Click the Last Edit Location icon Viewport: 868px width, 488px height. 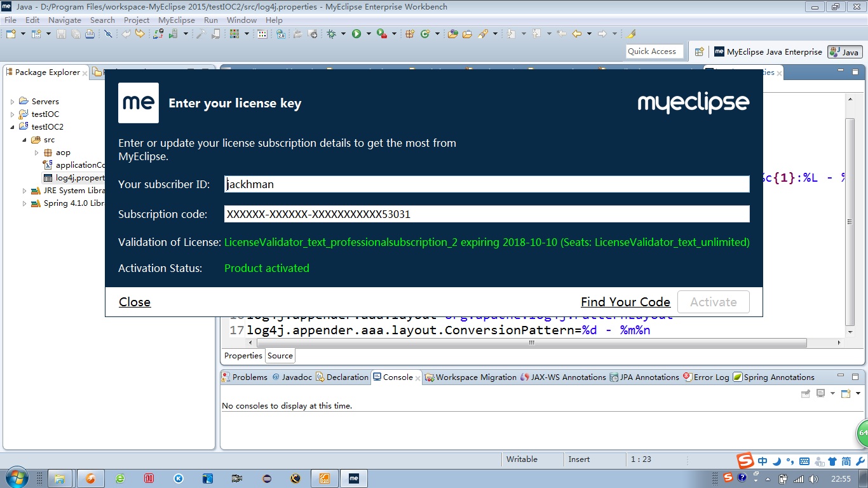(562, 34)
